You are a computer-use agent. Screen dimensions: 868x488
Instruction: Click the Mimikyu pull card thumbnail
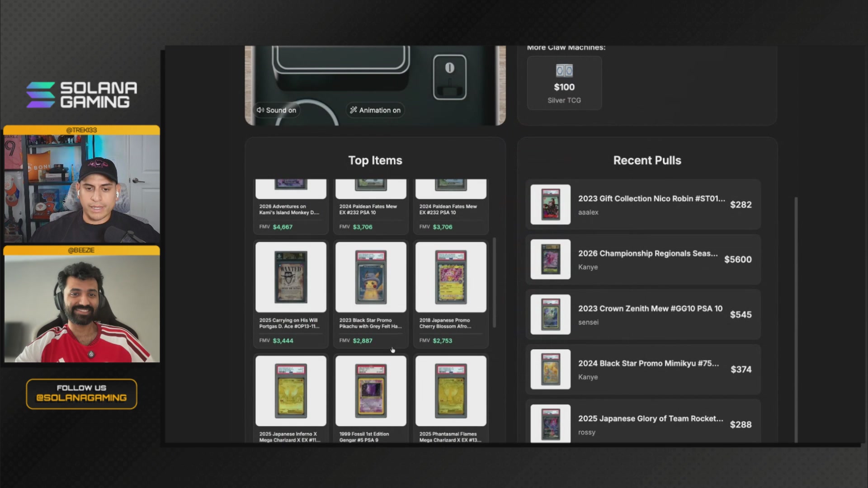coord(550,370)
